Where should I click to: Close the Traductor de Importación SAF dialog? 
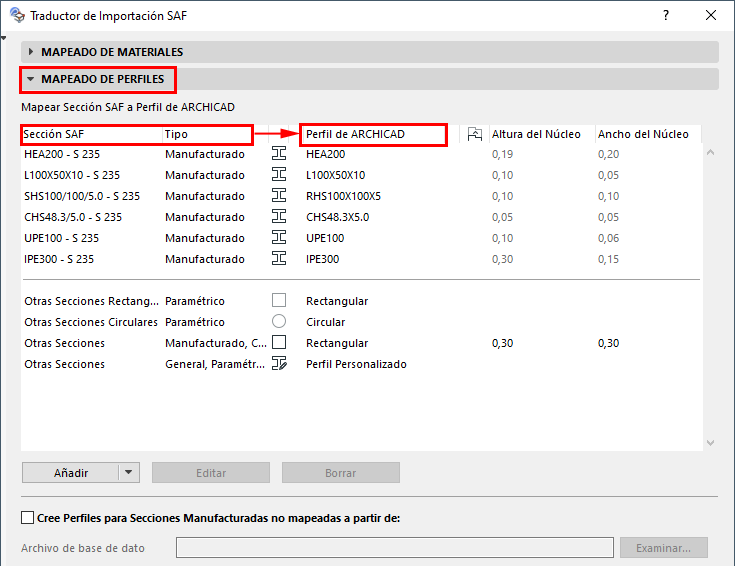(711, 15)
